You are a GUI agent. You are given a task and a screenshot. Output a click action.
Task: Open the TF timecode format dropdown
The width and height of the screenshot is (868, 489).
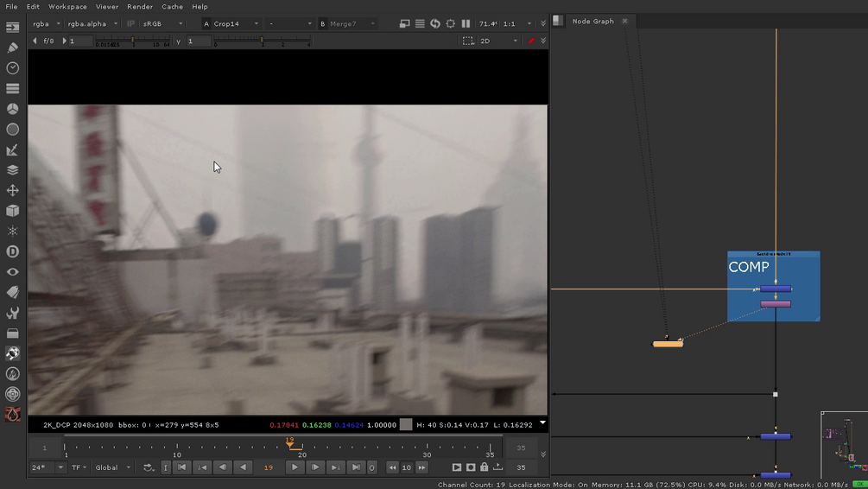79,467
